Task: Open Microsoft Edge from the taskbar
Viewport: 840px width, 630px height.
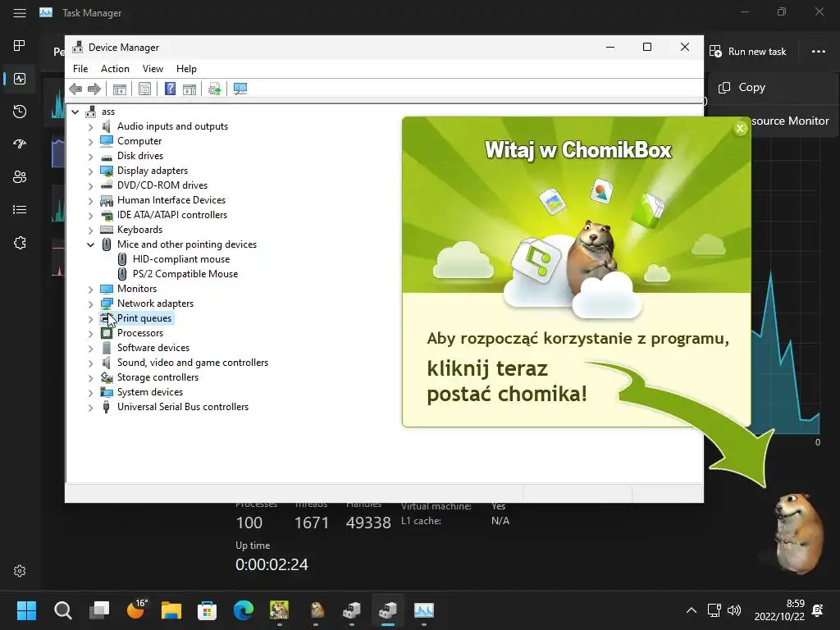Action: (x=243, y=610)
